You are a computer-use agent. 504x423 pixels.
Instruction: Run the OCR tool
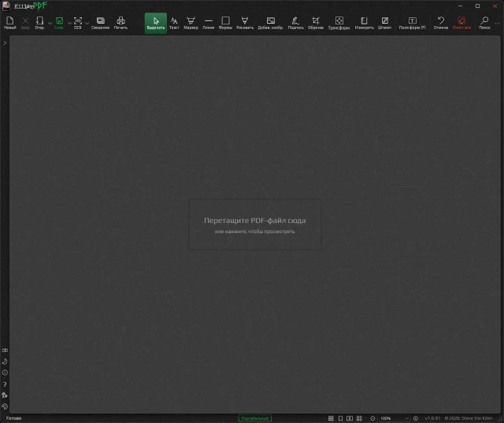click(78, 23)
